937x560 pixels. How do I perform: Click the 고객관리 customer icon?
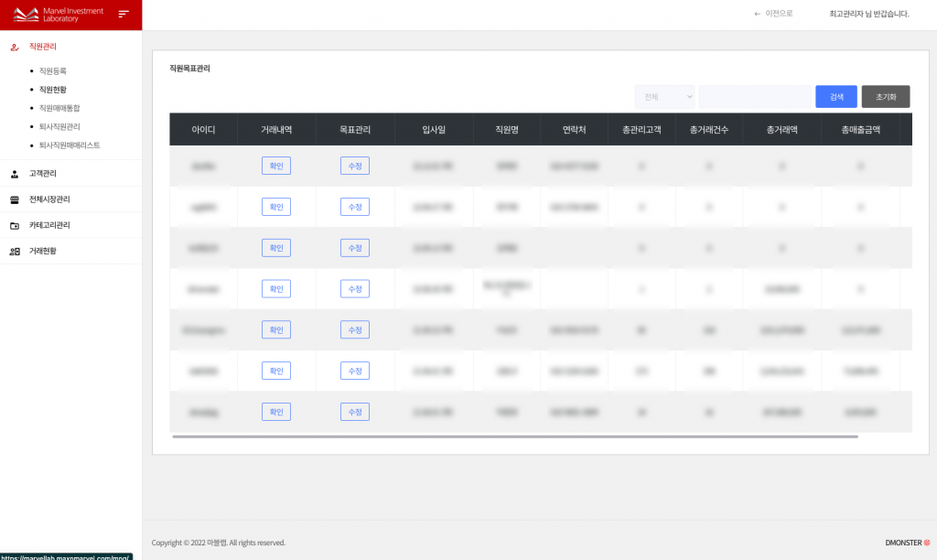[14, 173]
